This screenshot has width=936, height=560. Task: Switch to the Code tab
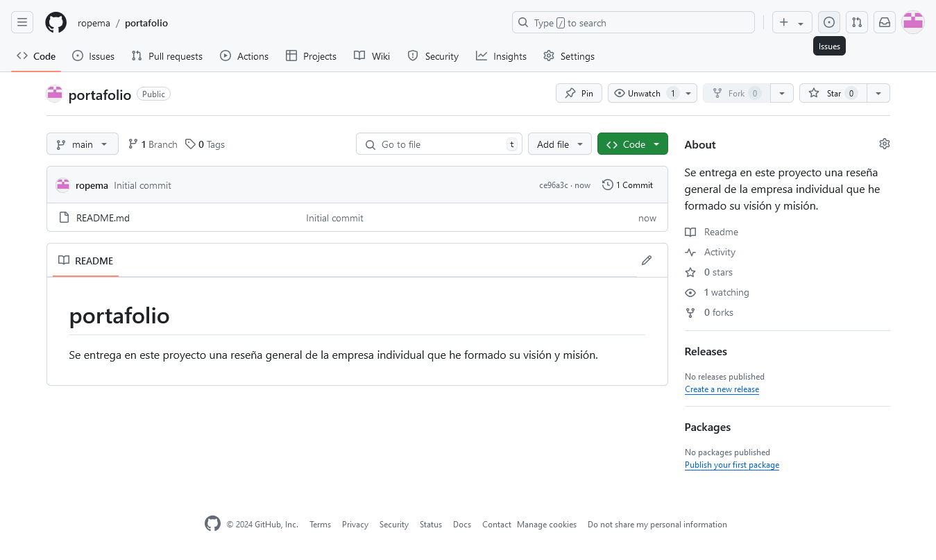point(36,56)
